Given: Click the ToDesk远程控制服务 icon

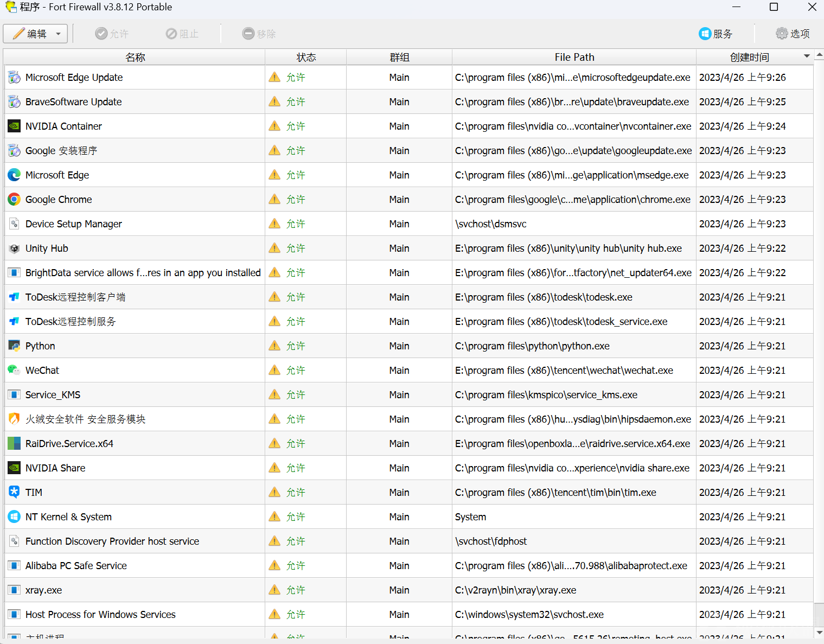Looking at the screenshot, I should 14,322.
